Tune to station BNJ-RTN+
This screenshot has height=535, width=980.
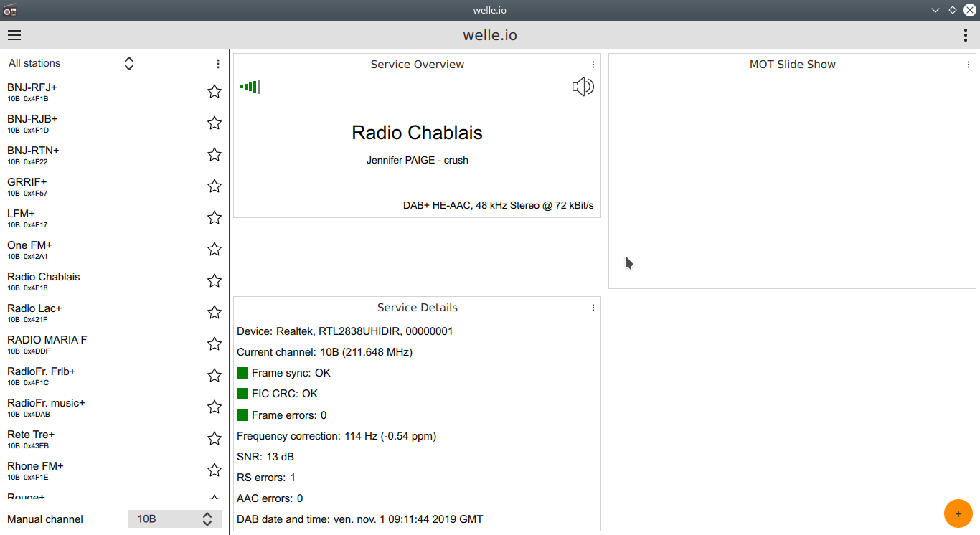coord(115,154)
